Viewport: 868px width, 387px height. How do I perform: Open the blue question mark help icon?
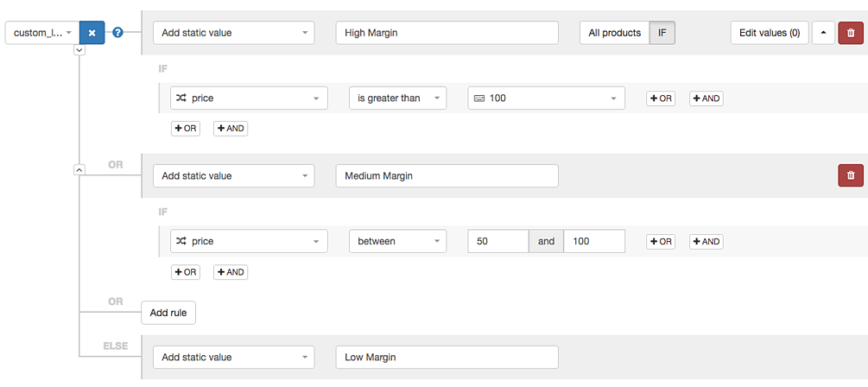coord(117,33)
